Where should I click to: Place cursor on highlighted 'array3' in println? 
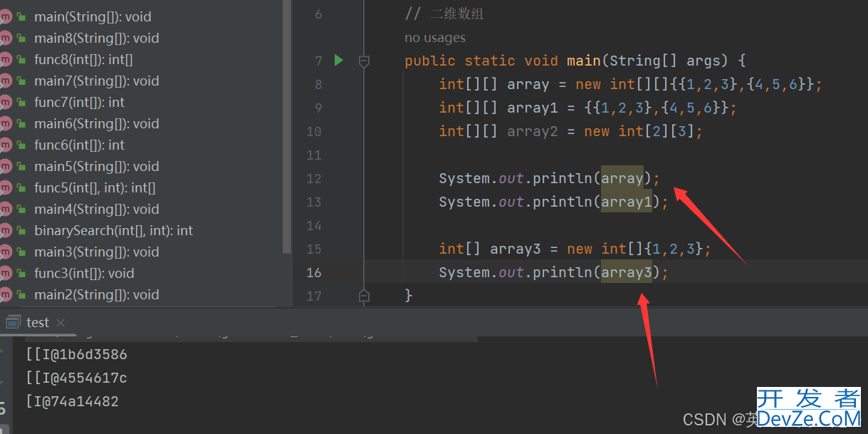627,272
